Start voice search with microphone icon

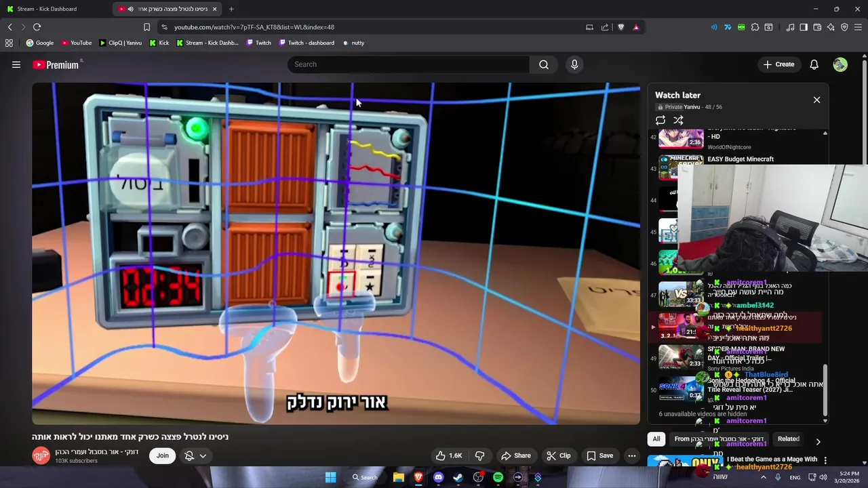click(x=574, y=64)
